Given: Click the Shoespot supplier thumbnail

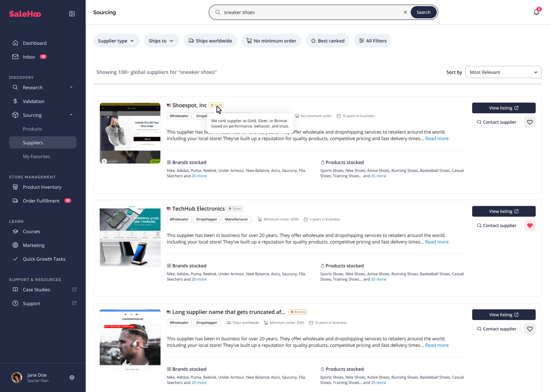Looking at the screenshot, I should coord(130,133).
